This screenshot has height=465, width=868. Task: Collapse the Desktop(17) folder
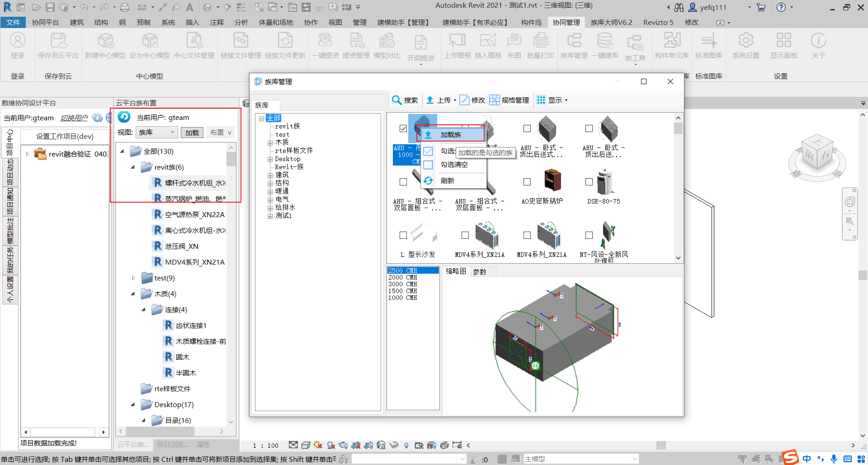(x=133, y=404)
